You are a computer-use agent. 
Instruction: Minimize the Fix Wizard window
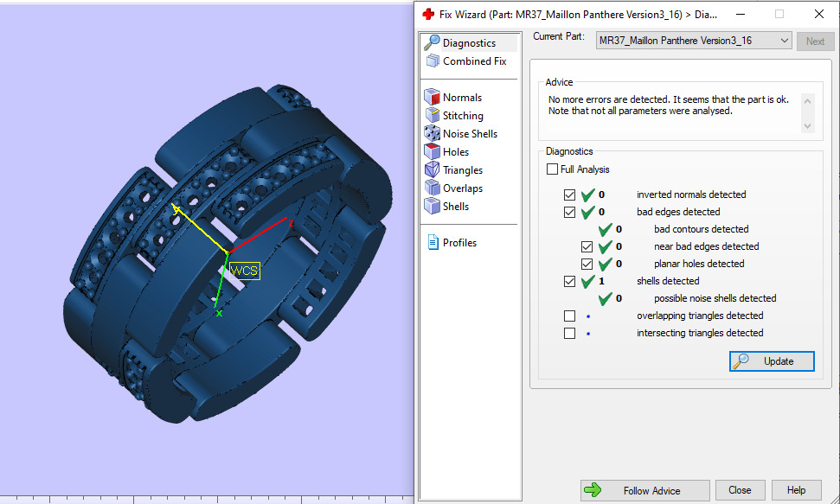pyautogui.click(x=741, y=15)
